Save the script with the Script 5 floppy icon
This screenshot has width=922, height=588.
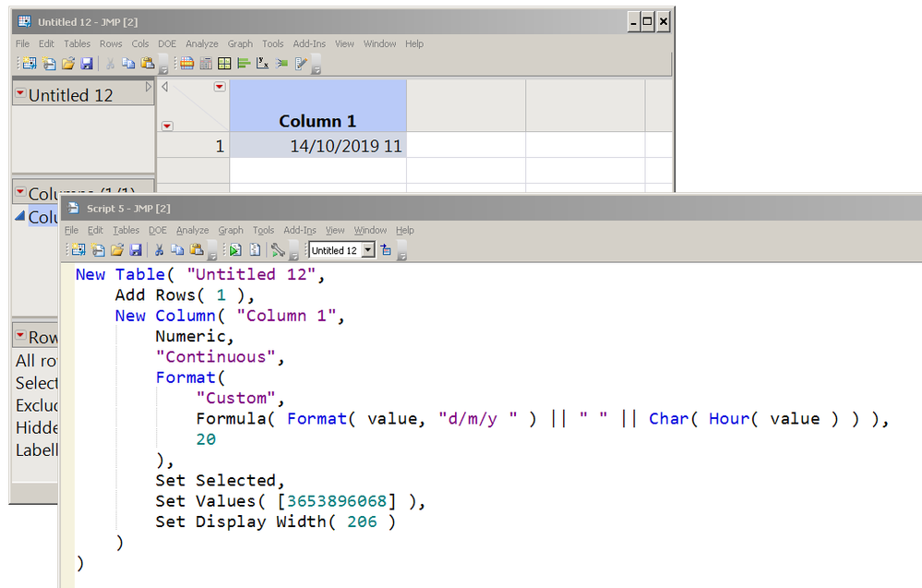coord(136,250)
